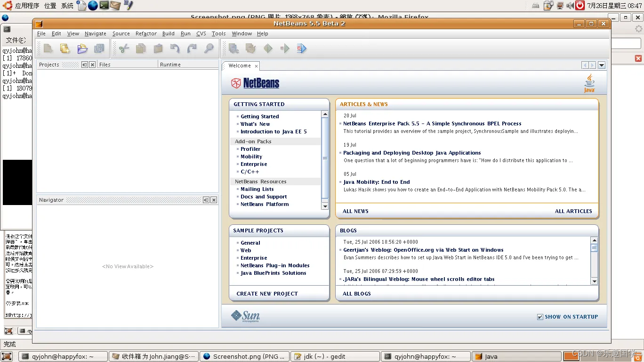Image resolution: width=644 pixels, height=362 pixels.
Task: Open the Refactor menu
Action: (146, 33)
